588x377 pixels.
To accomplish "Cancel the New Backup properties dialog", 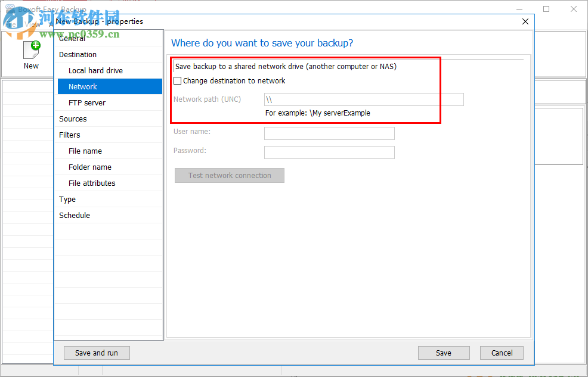I will coord(502,353).
